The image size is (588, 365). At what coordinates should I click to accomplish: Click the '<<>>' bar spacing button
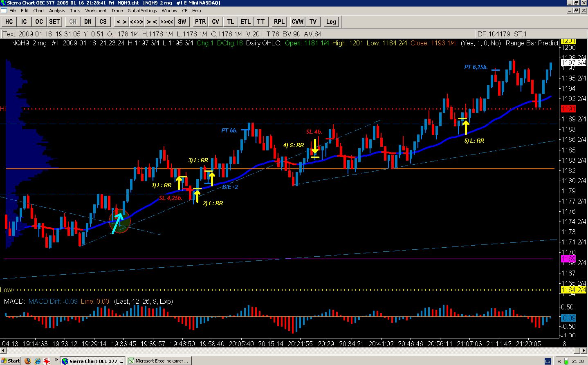point(137,22)
